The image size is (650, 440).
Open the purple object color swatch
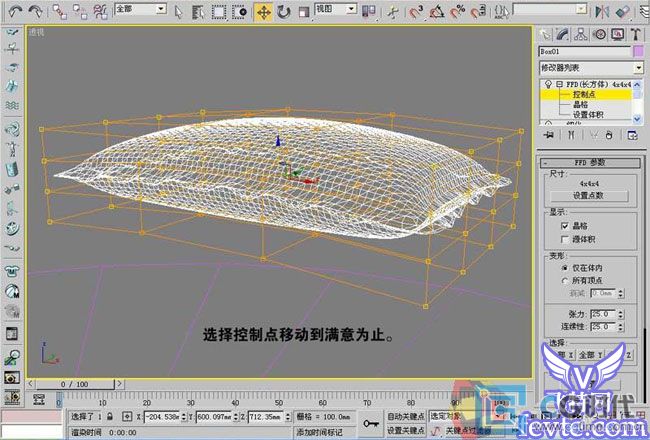coord(639,52)
